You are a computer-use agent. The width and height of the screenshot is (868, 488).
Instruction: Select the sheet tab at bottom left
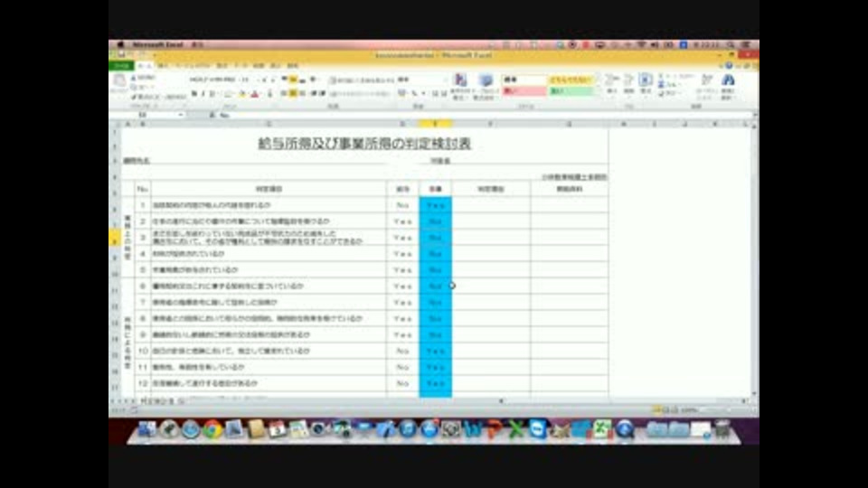coord(157,401)
